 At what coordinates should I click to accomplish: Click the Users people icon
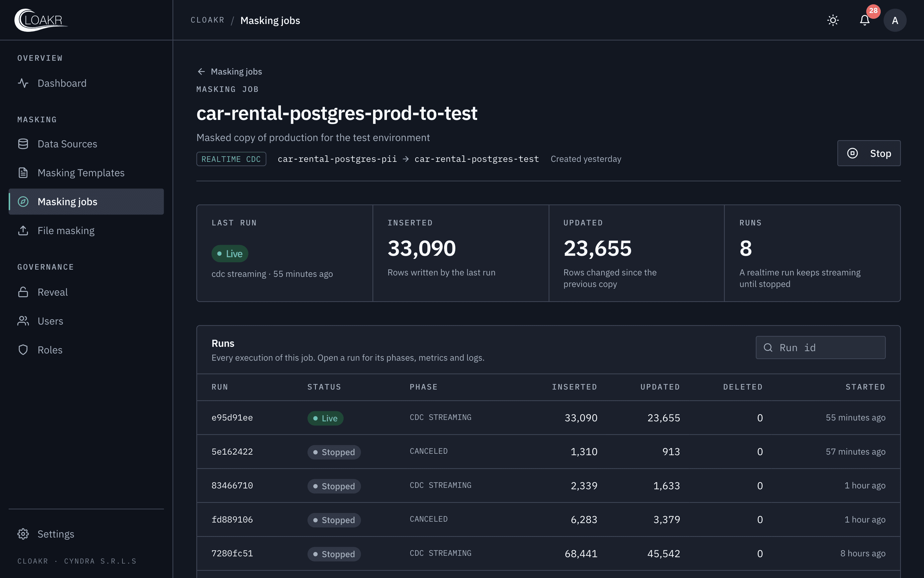pyautogui.click(x=23, y=321)
